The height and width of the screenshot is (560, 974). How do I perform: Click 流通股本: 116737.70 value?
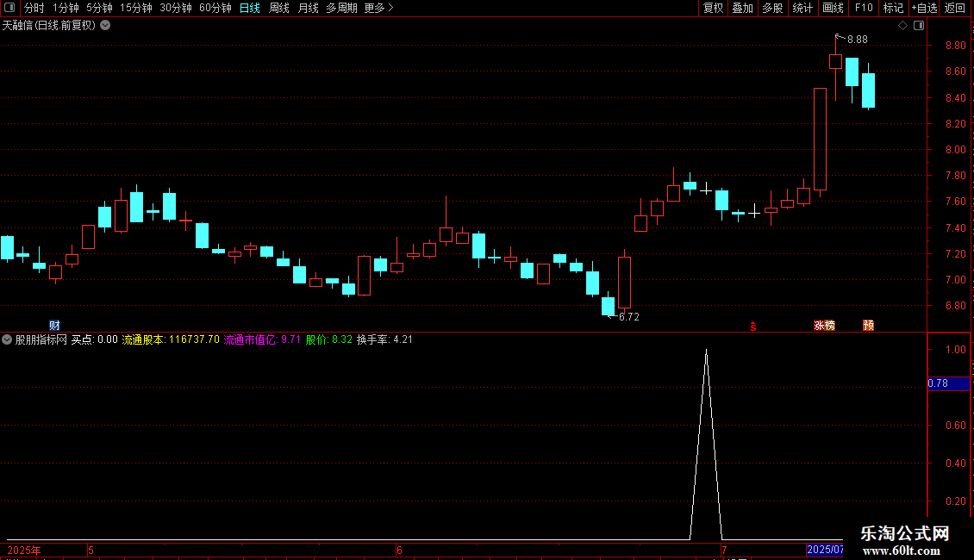coord(171,339)
